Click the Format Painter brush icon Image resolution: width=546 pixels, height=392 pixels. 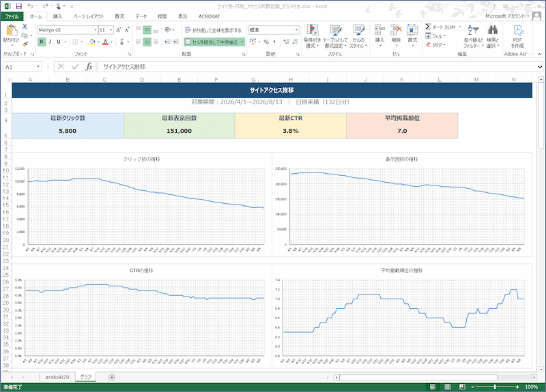pyautogui.click(x=25, y=44)
